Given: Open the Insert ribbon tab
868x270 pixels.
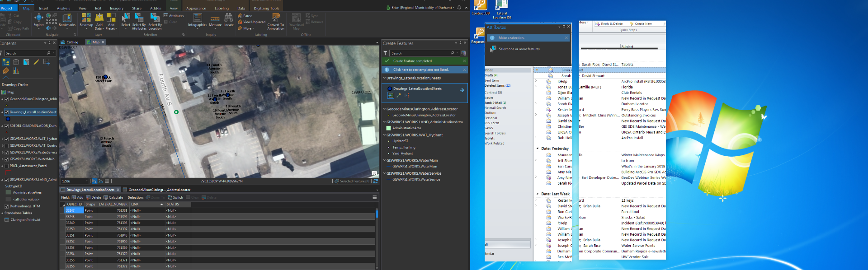Looking at the screenshot, I should 44,8.
